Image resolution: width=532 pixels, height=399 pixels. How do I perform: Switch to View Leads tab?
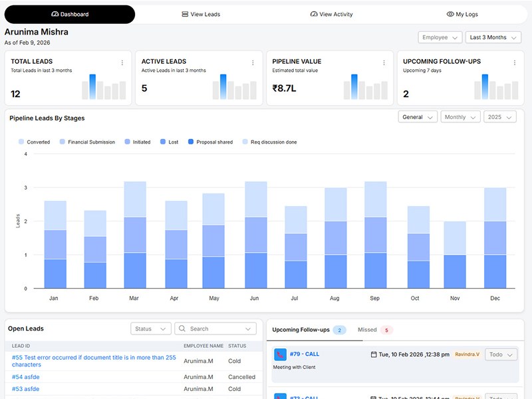tap(201, 14)
